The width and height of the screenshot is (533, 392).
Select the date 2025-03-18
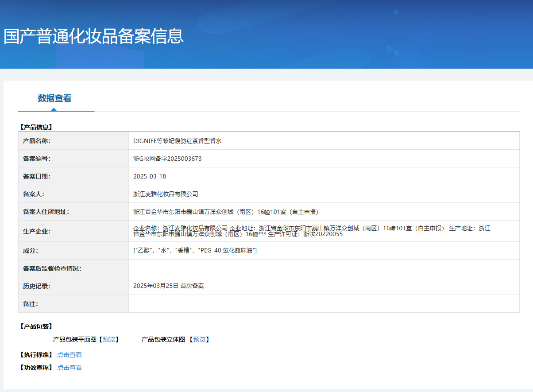150,176
